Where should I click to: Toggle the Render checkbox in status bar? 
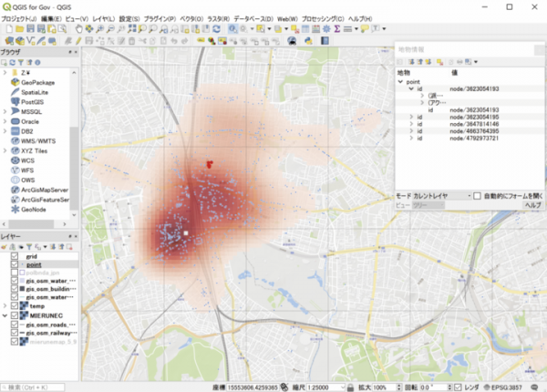pyautogui.click(x=458, y=387)
